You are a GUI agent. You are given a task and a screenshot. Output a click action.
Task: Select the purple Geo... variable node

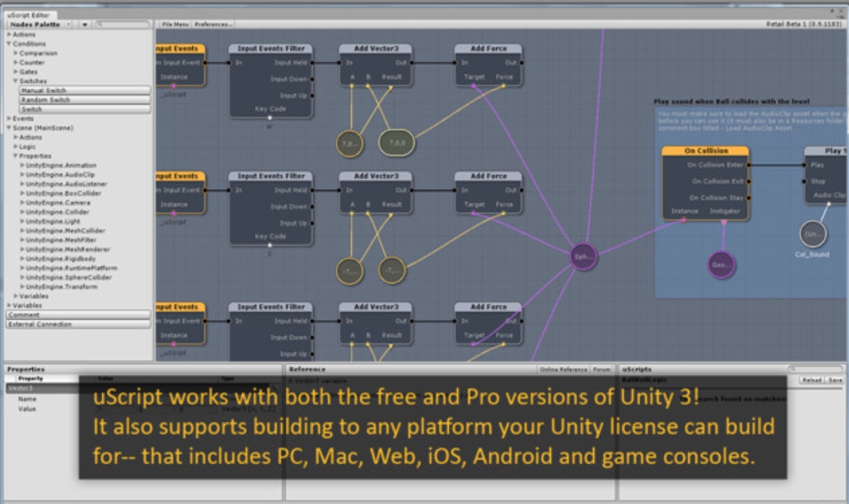pyautogui.click(x=721, y=265)
